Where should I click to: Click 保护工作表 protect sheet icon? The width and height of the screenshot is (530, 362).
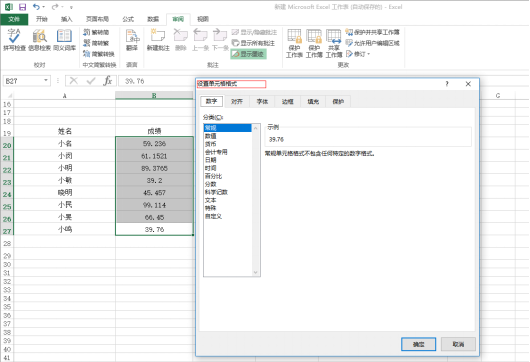point(294,43)
